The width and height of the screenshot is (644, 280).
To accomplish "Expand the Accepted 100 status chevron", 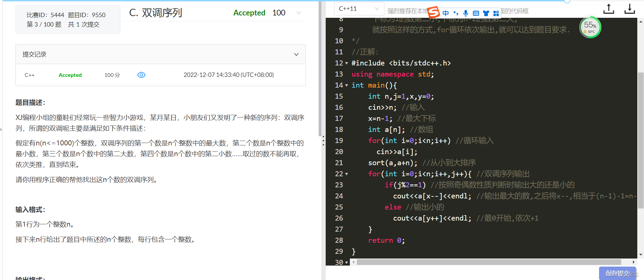I will pyautogui.click(x=299, y=13).
